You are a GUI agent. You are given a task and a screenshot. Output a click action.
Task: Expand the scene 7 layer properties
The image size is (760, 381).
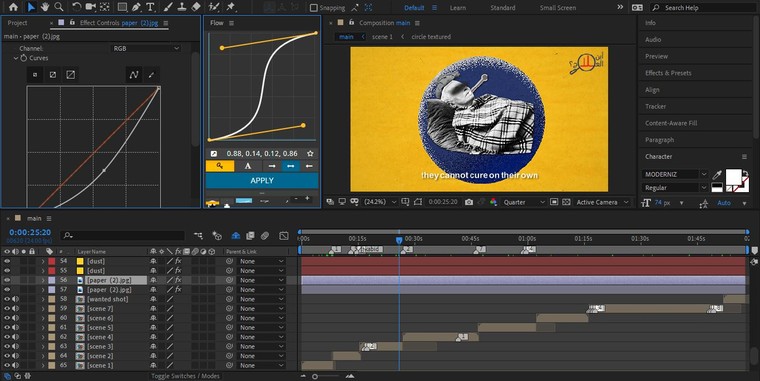coord(43,308)
